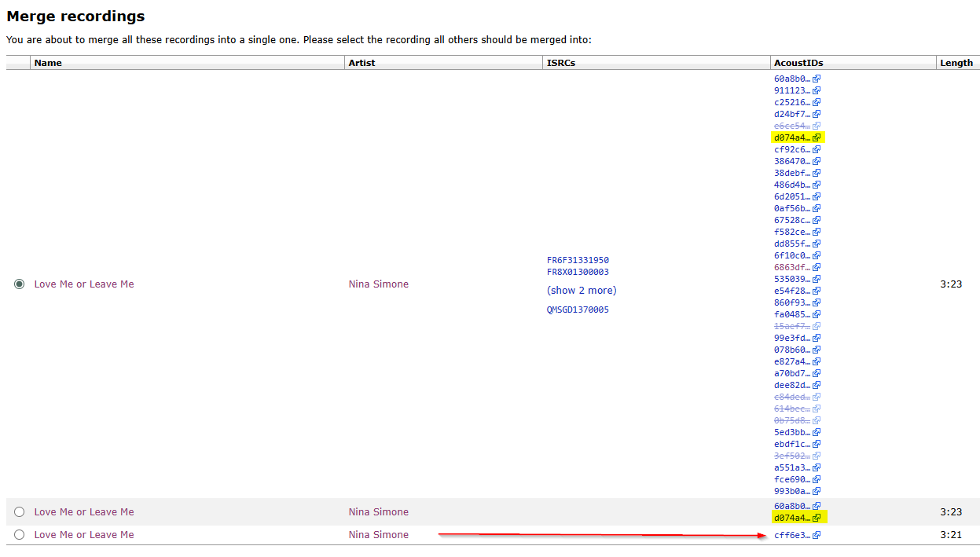Open external link icon next to 993b0a
The height and width of the screenshot is (557, 980).
(x=817, y=491)
